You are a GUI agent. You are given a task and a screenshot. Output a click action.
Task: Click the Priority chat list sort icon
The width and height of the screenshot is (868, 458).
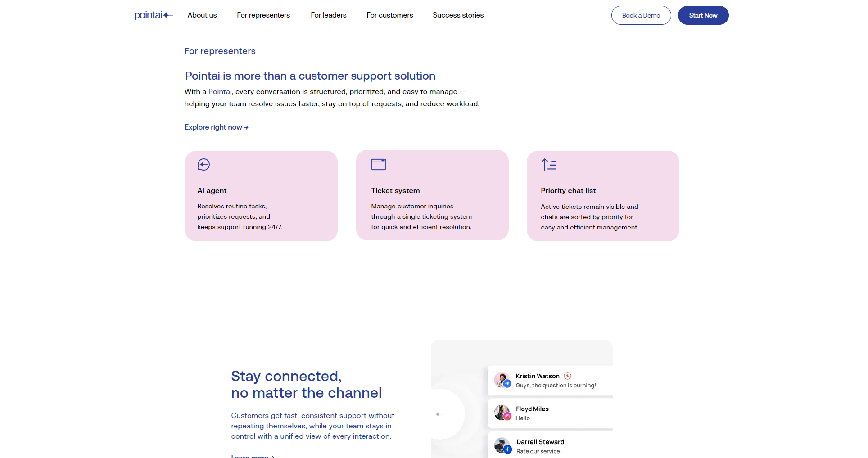[x=548, y=165]
